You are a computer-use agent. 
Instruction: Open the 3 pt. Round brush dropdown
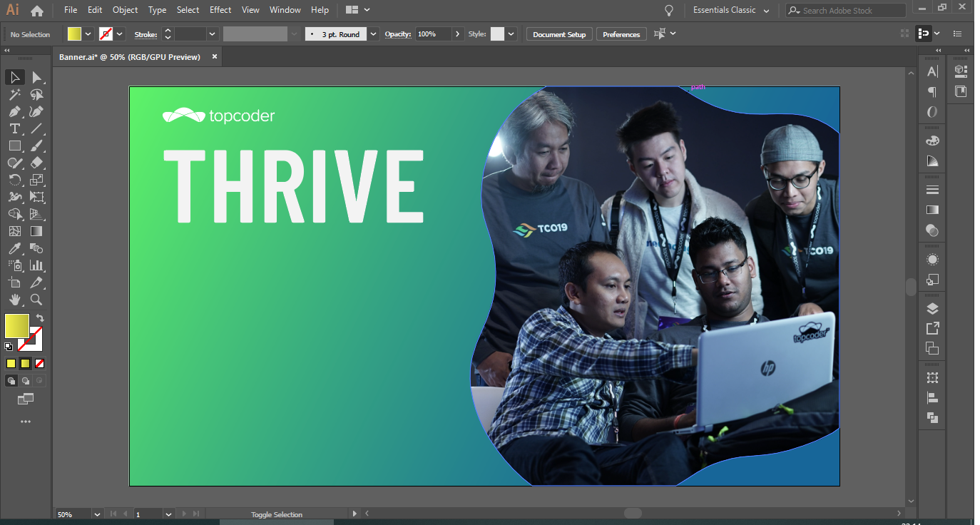coord(374,34)
